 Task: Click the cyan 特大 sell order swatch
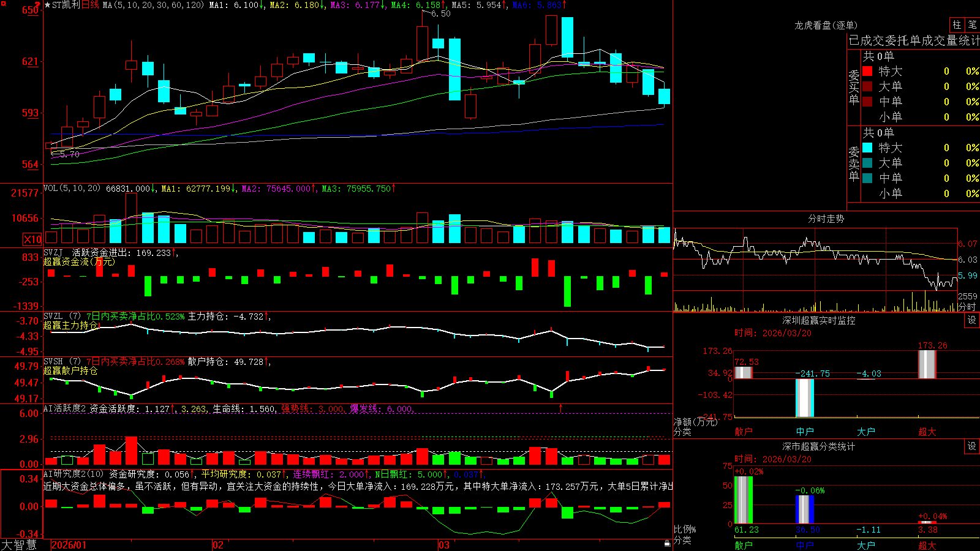tap(867, 148)
